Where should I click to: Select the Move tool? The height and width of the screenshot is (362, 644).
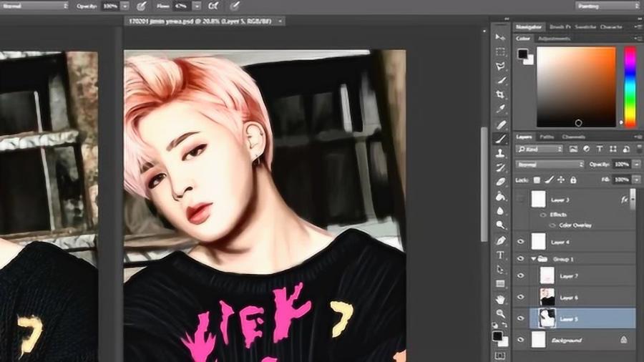500,36
